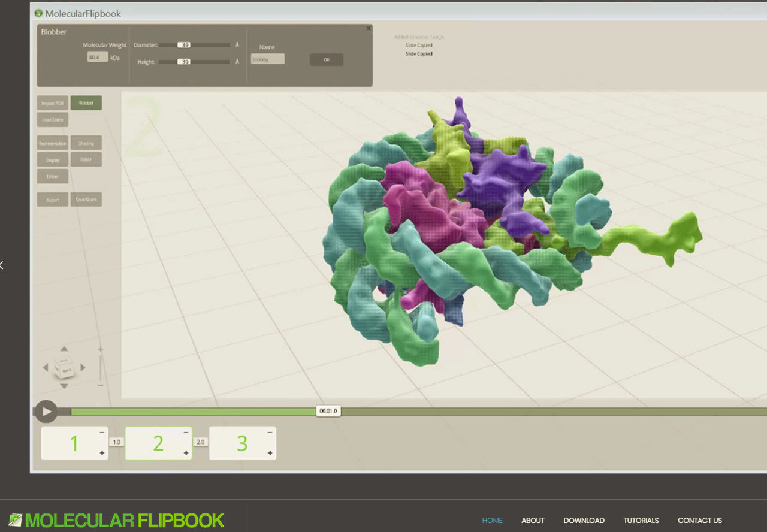
Task: Click the Height slider handle
Action: 184,62
